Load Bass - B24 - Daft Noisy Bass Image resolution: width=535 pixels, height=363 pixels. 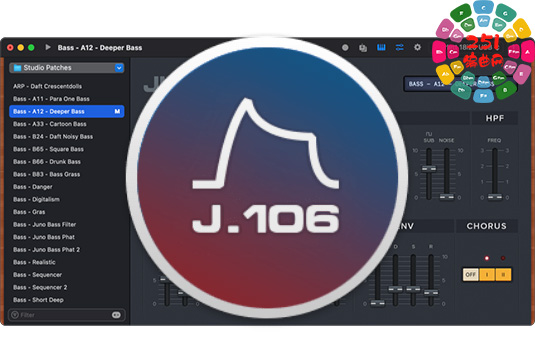[53, 136]
